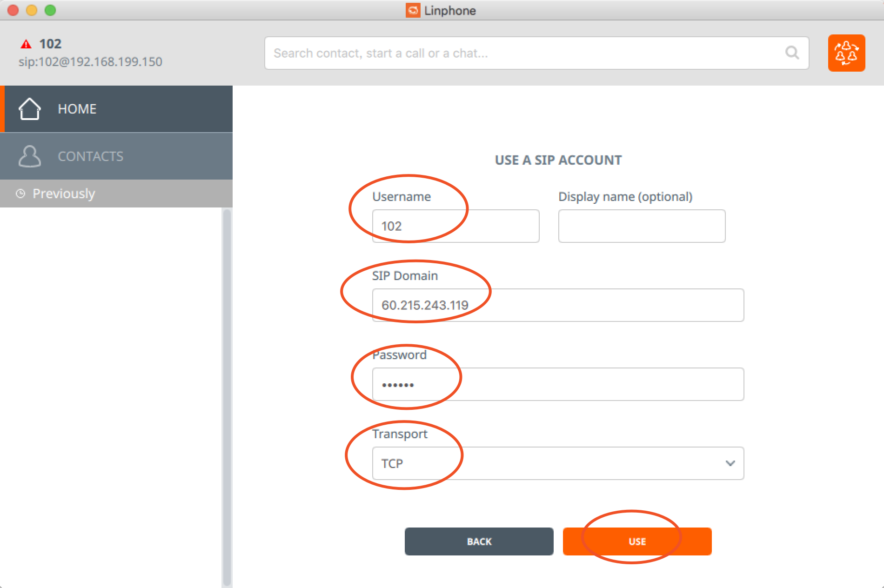Click the Home house icon
This screenshot has height=588, width=884.
coord(30,109)
